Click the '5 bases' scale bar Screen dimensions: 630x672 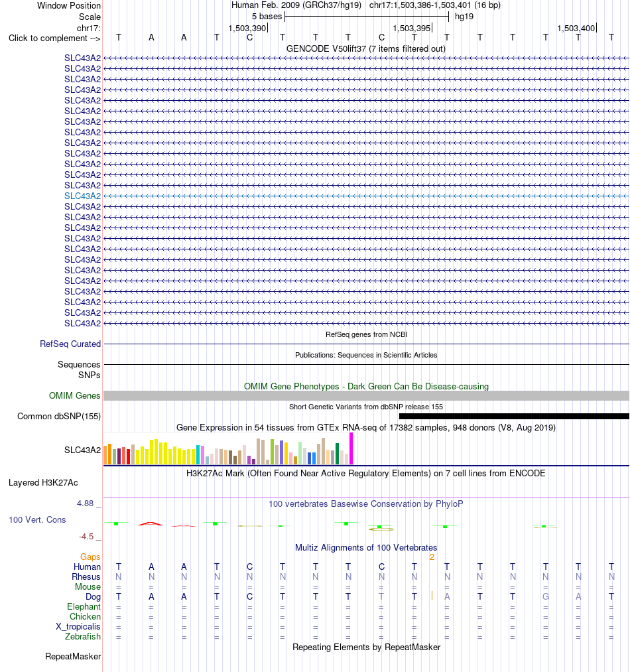(367, 17)
